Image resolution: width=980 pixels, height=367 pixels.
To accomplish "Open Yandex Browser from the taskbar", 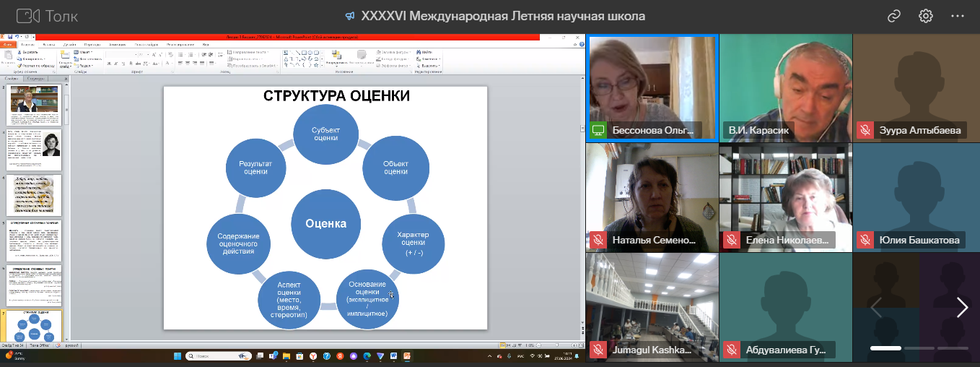I will click(x=312, y=356).
